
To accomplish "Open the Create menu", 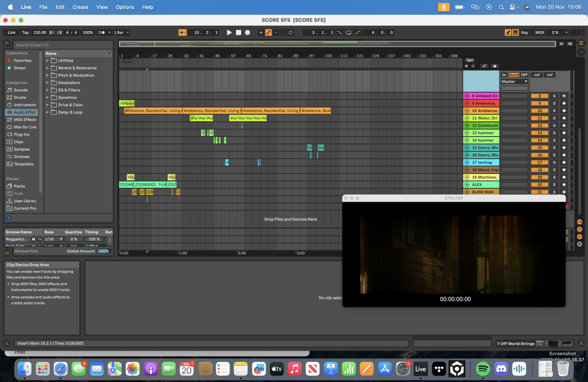I will (x=80, y=7).
